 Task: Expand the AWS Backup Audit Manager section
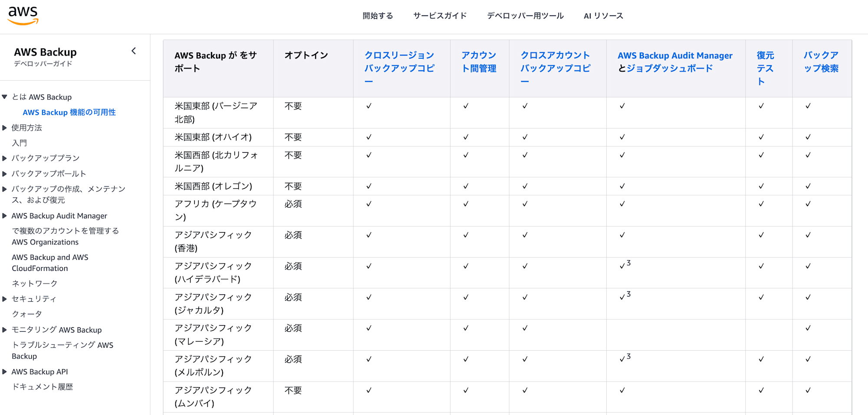[4, 216]
